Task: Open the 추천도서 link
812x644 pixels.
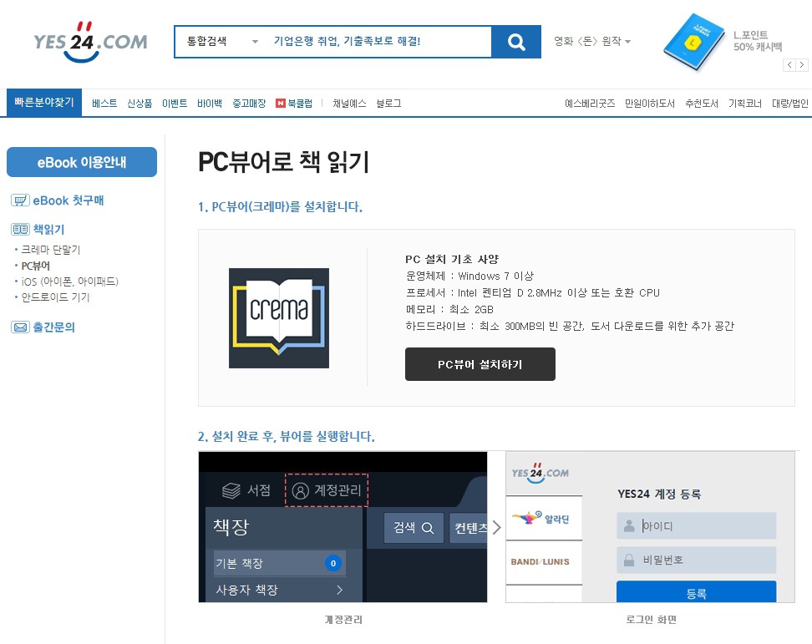Action: 702,104
